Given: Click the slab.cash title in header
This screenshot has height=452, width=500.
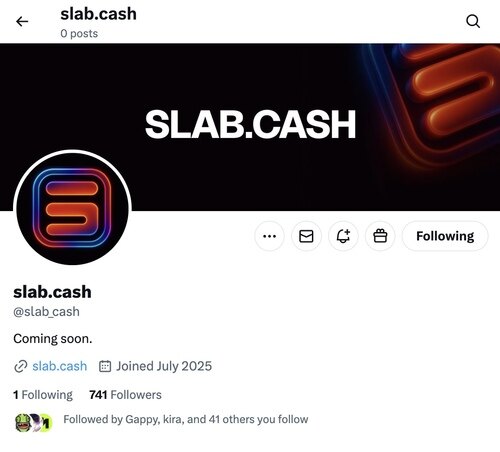Looking at the screenshot, I should point(98,14).
